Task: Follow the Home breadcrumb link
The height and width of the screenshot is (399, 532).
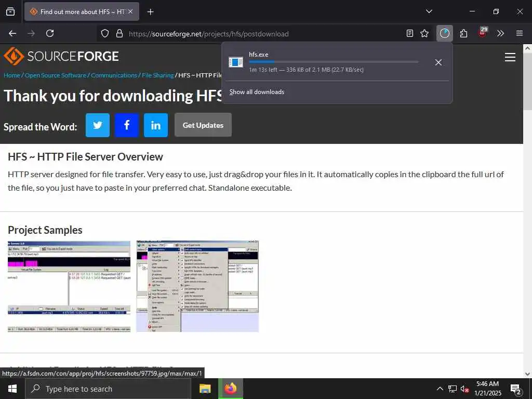Action: 12,75
